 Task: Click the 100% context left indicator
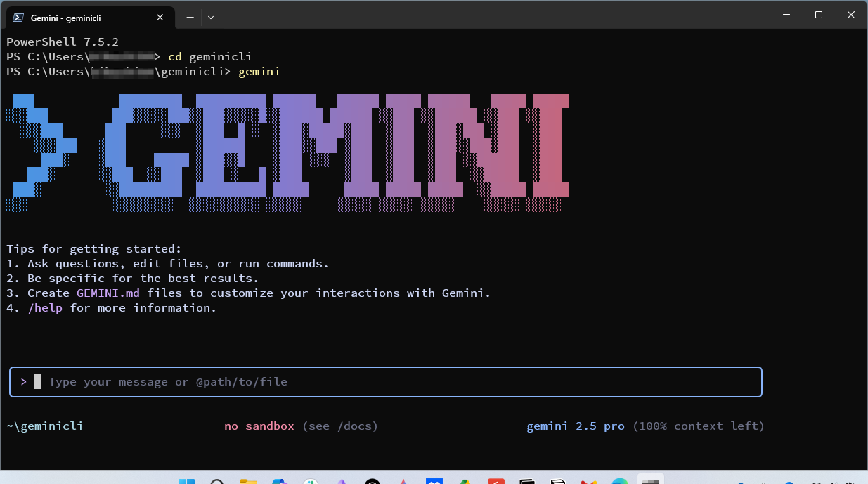698,426
